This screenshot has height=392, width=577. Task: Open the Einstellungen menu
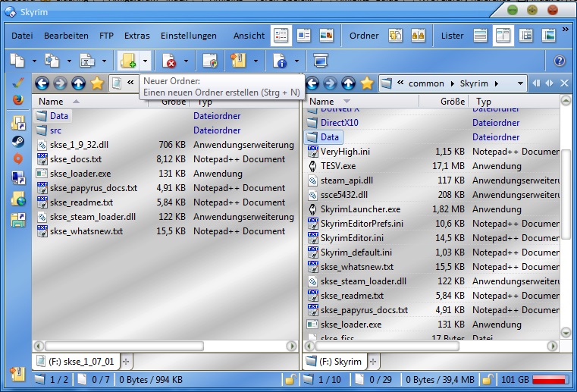189,36
